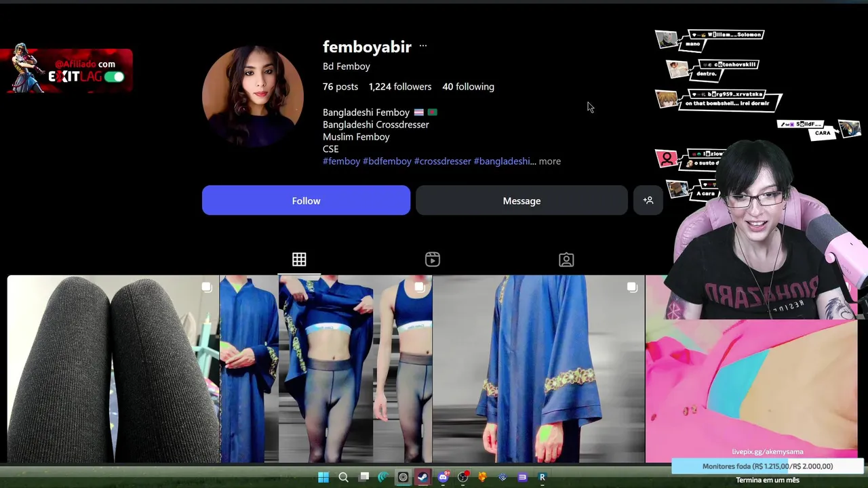Open Discord from the taskbar
Viewport: 868px width, 488px height.
pyautogui.click(x=443, y=477)
